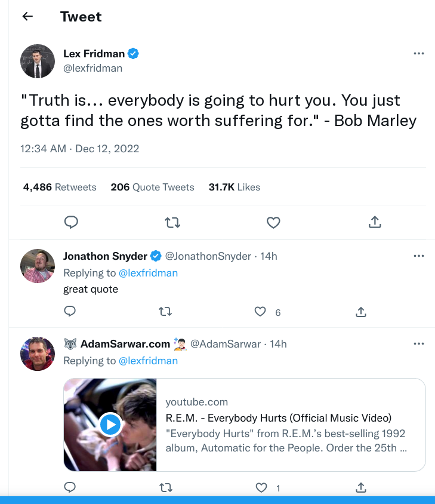435x504 pixels.
Task: Open more options on Lex Fridman's tweet
Action: coord(419,53)
